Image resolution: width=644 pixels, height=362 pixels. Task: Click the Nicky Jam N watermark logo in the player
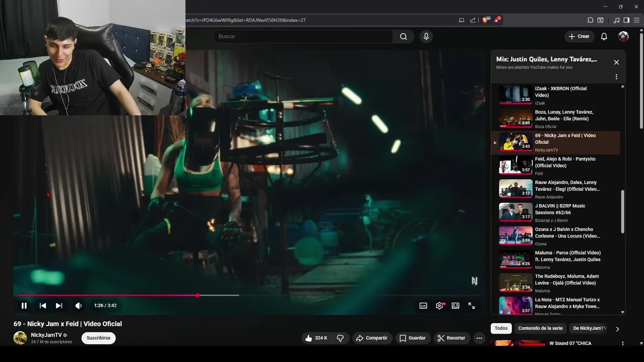pos(474,281)
